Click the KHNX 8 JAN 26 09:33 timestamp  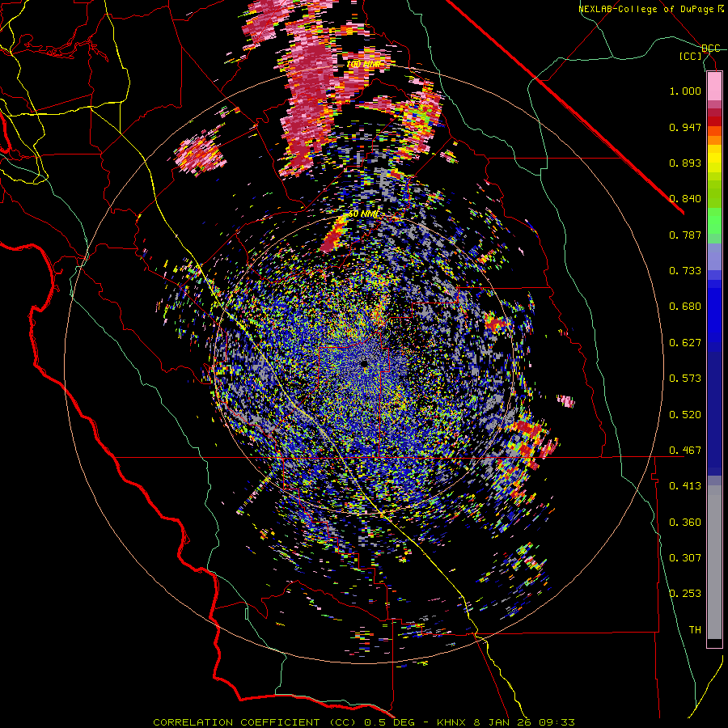tap(506, 722)
